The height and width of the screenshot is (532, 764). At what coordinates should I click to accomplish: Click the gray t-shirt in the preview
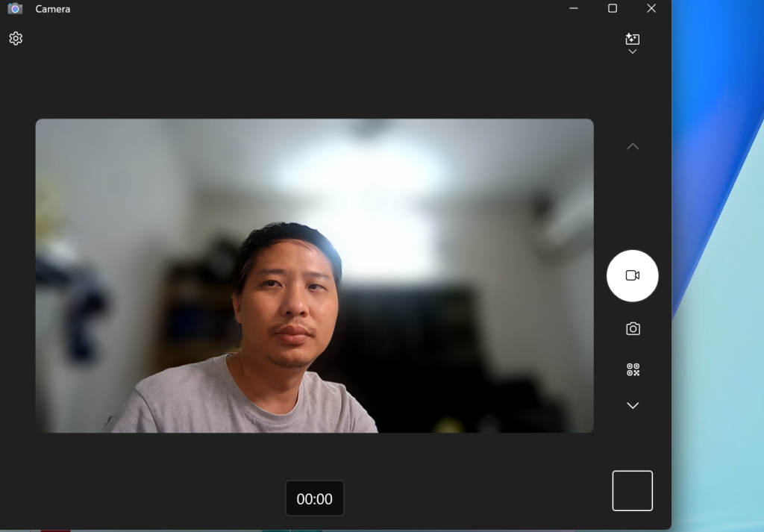[246, 403]
